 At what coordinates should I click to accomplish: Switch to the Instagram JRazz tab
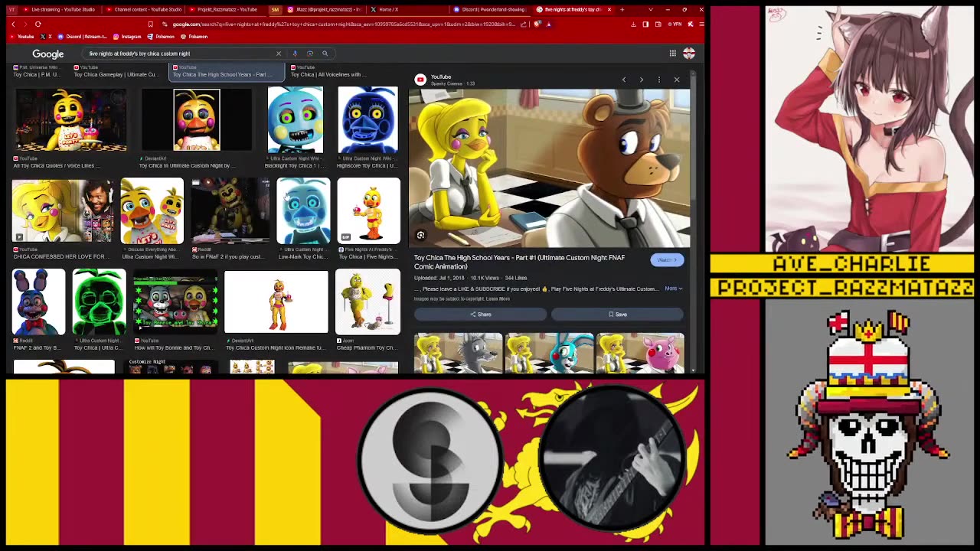(323, 10)
